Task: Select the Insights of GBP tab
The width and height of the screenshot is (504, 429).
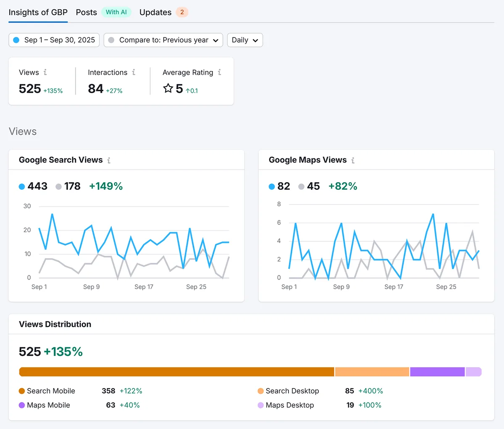Action: click(38, 12)
